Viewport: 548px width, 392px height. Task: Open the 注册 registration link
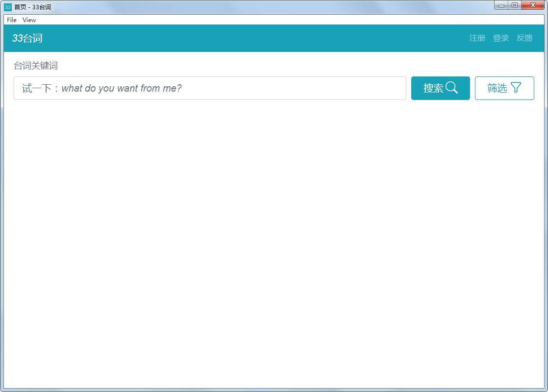pos(477,38)
